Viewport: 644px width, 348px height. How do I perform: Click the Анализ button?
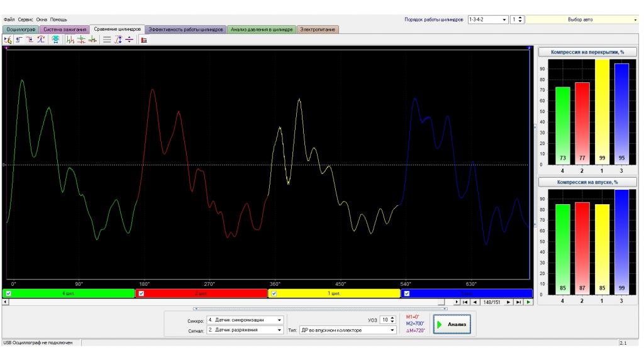pyautogui.click(x=452, y=324)
